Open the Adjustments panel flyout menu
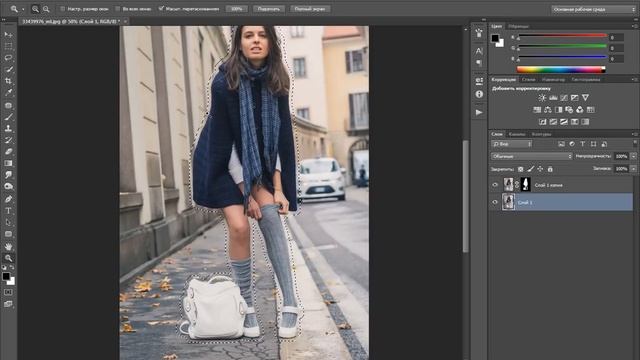The height and width of the screenshot is (360, 640). (x=635, y=80)
